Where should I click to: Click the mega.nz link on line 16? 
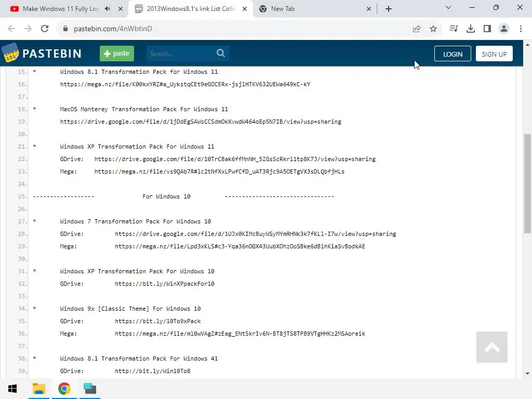pyautogui.click(x=185, y=84)
